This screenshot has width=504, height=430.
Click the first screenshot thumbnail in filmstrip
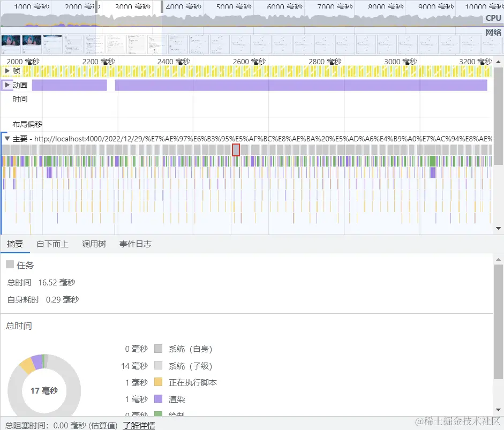tap(11, 44)
